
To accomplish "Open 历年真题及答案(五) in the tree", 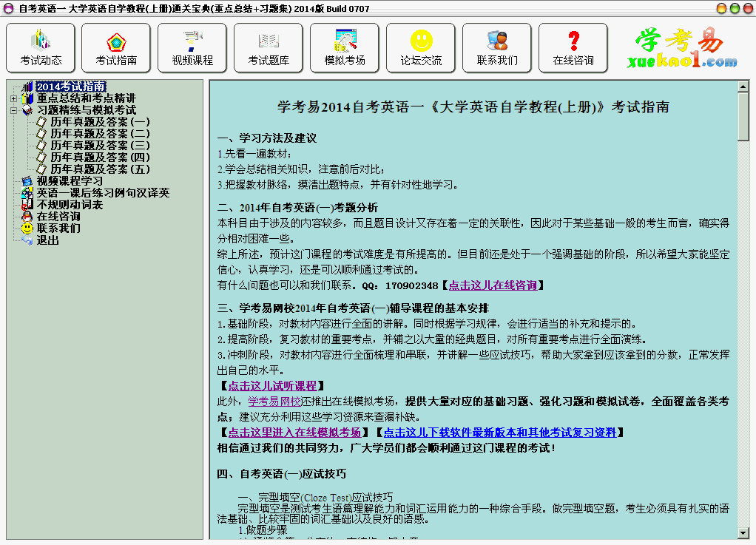I will pos(101,169).
